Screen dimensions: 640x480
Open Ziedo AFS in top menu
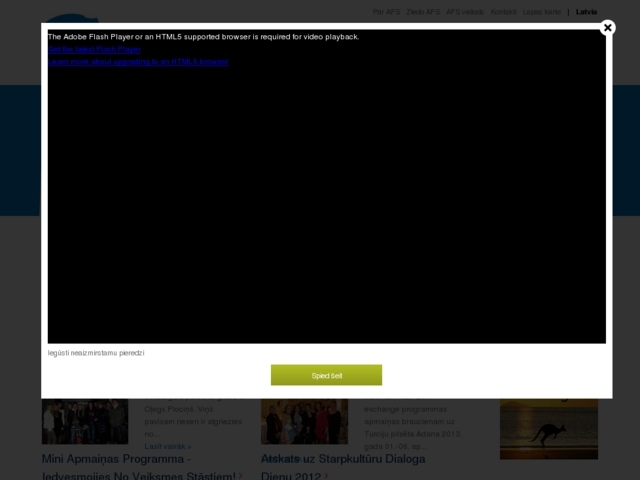pyautogui.click(x=423, y=12)
